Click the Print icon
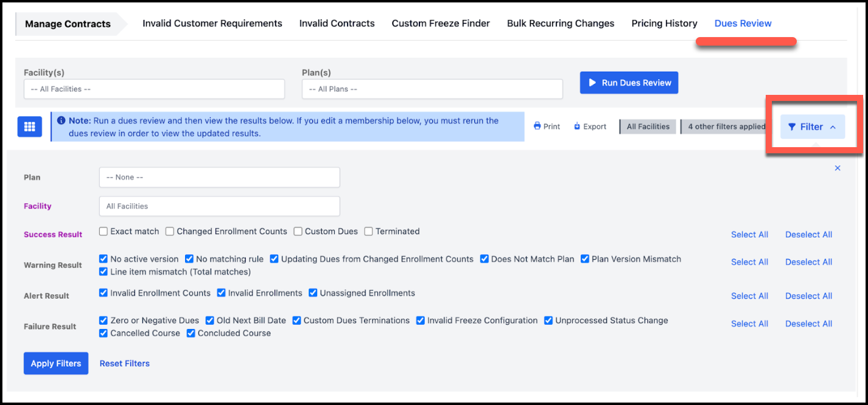This screenshot has height=405, width=868. point(537,126)
